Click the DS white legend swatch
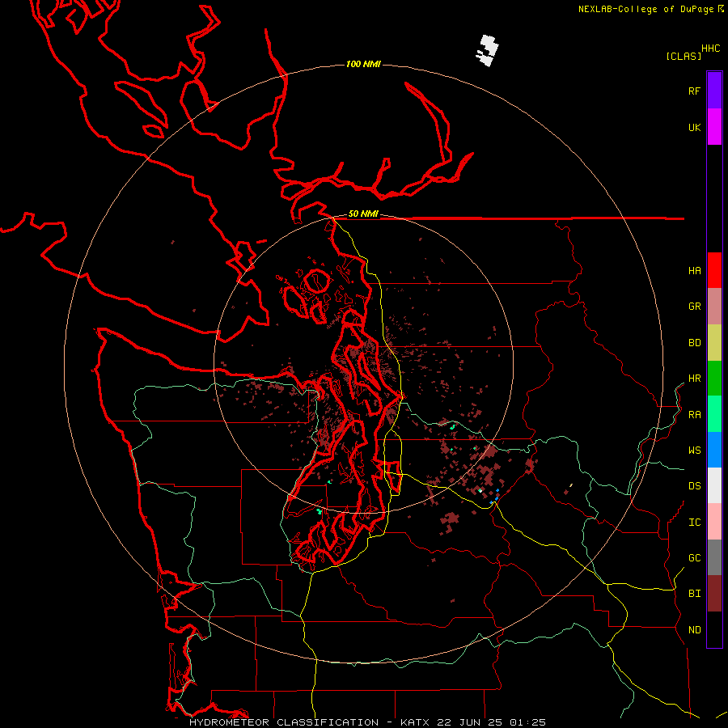The width and height of the screenshot is (728, 728). [x=714, y=485]
